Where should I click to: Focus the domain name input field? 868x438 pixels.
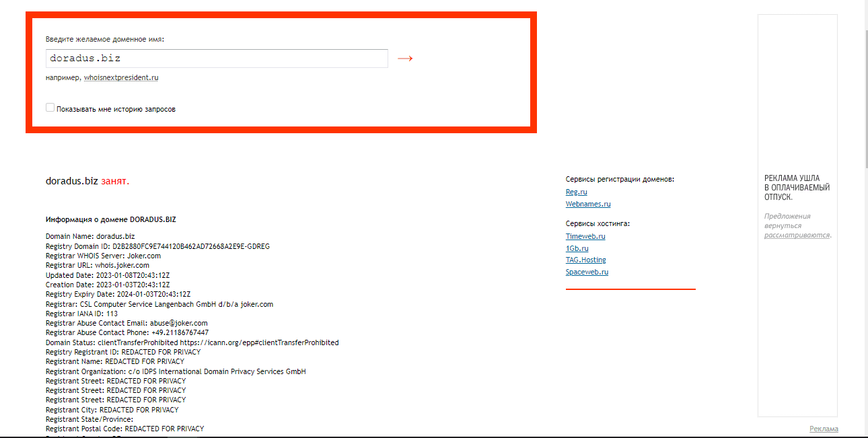217,59
